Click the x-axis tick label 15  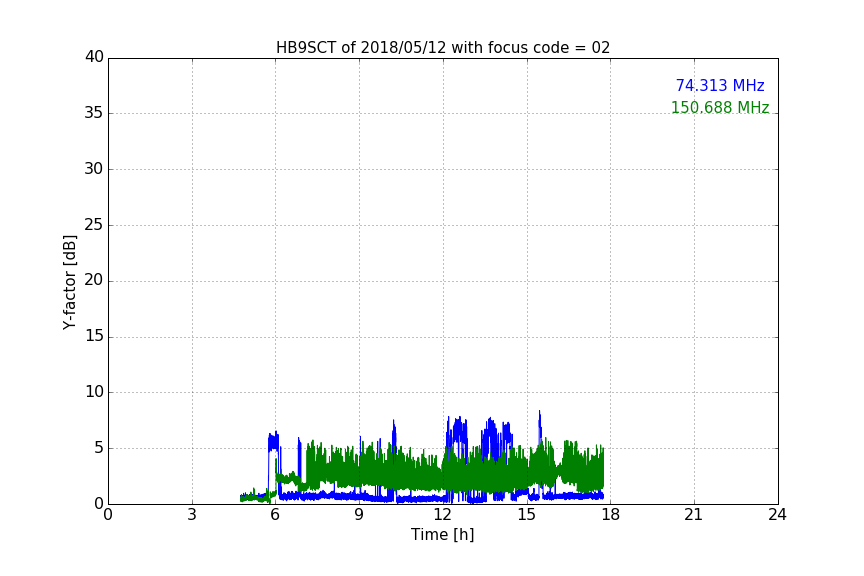pyautogui.click(x=527, y=515)
